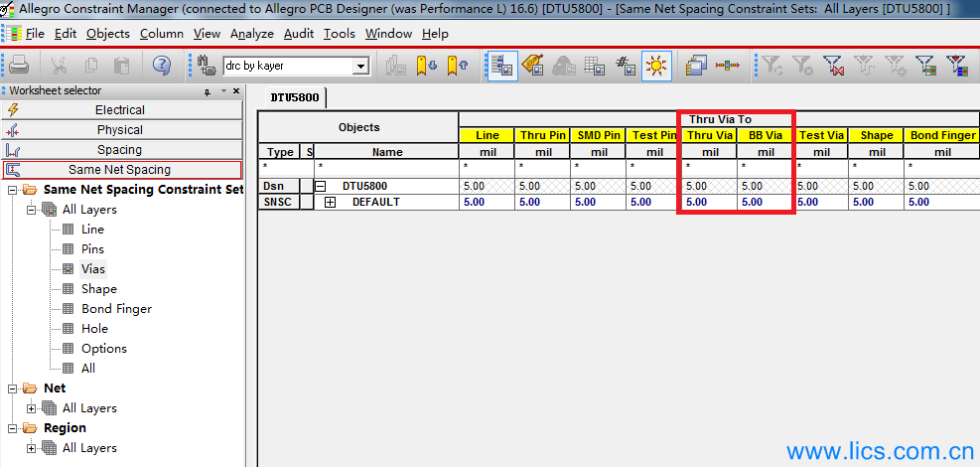980x467 pixels.
Task: Open the Column menu
Action: (162, 34)
